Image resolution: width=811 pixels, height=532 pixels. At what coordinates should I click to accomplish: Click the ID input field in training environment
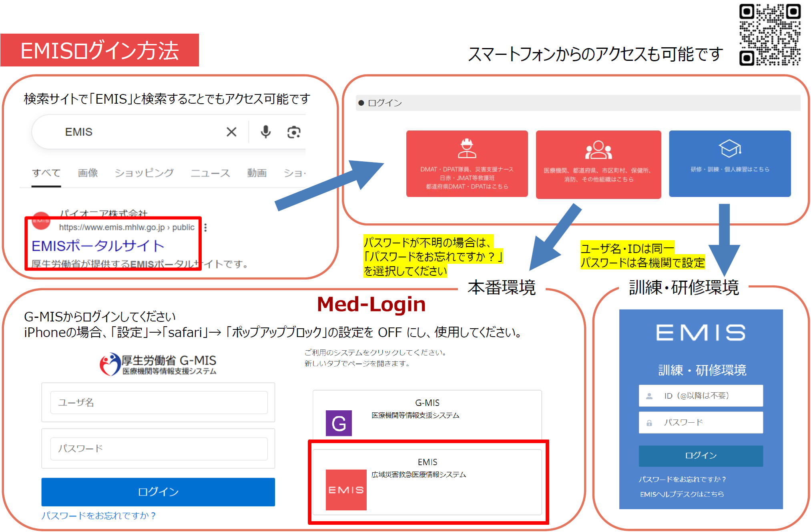point(701,395)
